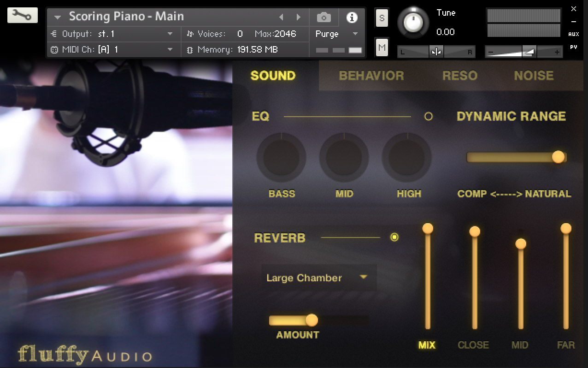This screenshot has width=588, height=368.
Task: Click the fluffy Audio logo
Action: (85, 354)
